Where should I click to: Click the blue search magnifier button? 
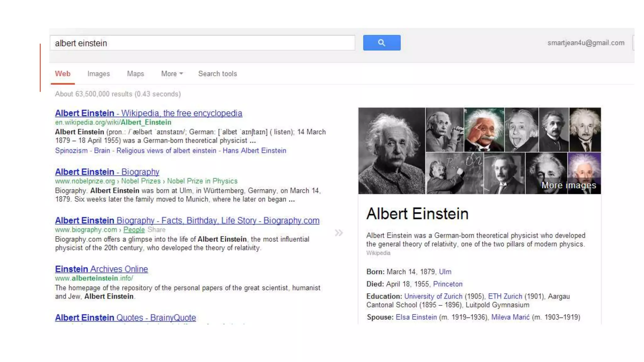coord(381,43)
